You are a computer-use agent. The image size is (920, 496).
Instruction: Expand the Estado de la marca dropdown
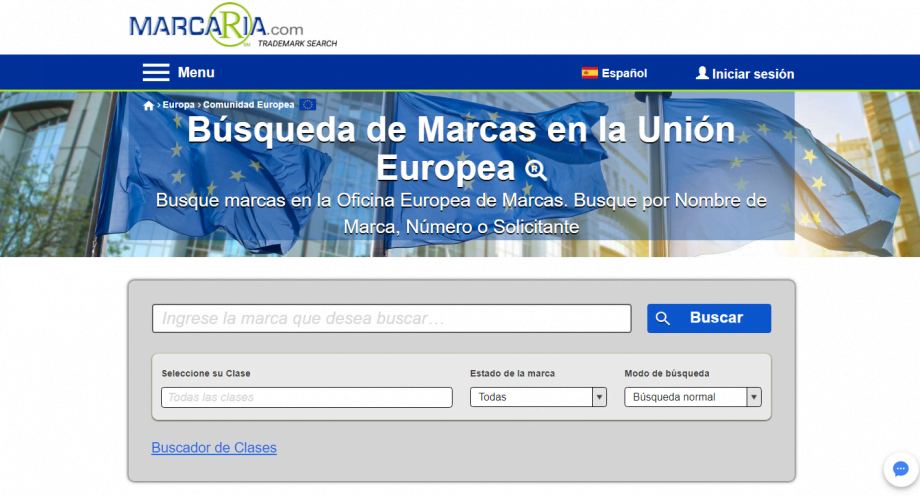point(538,397)
